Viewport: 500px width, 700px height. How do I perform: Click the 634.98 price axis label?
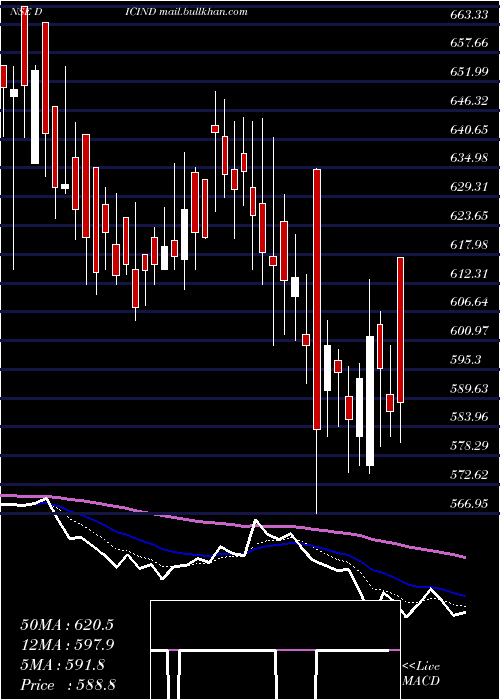(x=469, y=158)
